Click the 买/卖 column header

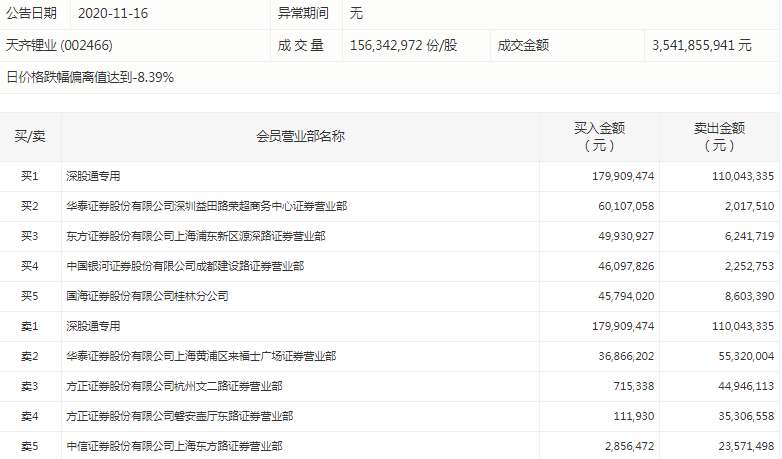30,136
